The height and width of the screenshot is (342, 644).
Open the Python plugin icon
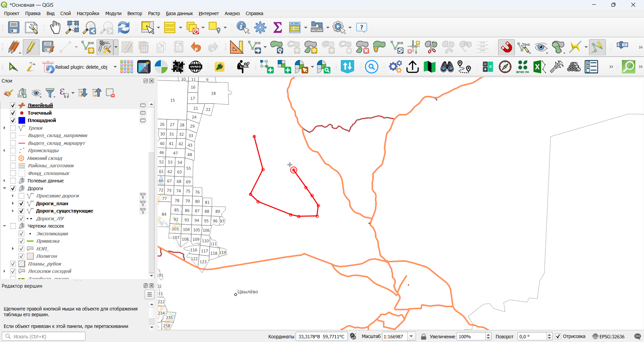coord(220,67)
